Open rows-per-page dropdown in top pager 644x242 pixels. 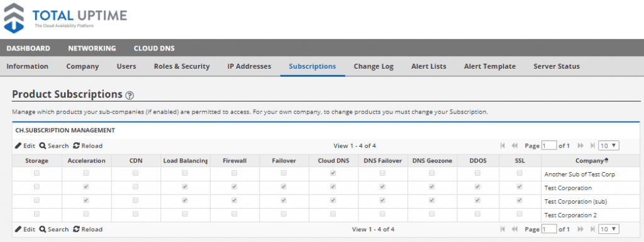coord(609,146)
